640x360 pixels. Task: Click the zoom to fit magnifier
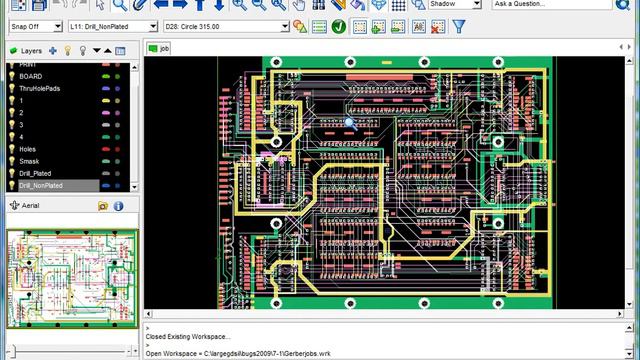click(278, 4)
